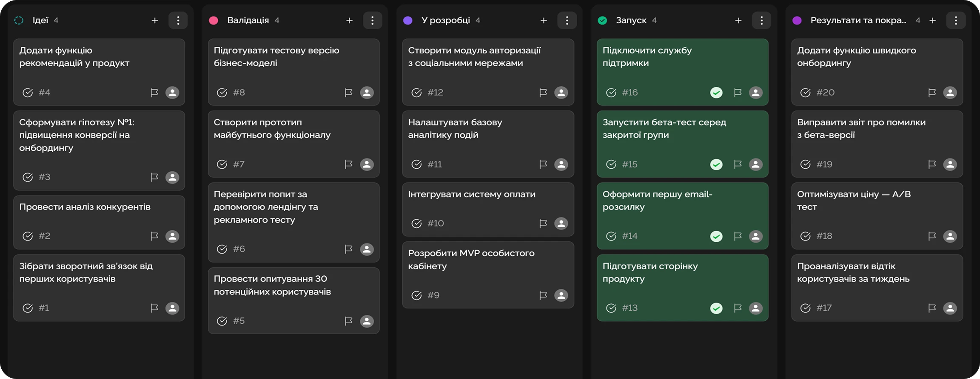
Task: Click the flag icon on task #12
Action: coord(543,93)
